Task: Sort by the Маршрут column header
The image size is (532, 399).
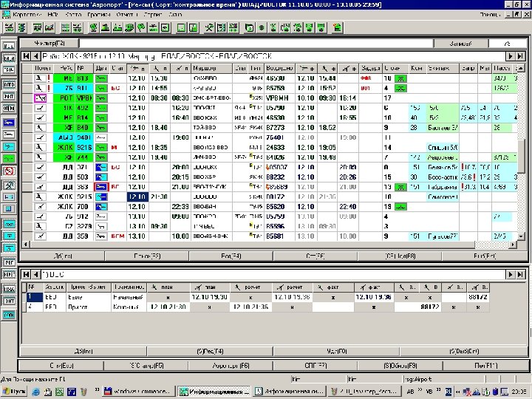Action: pos(212,68)
